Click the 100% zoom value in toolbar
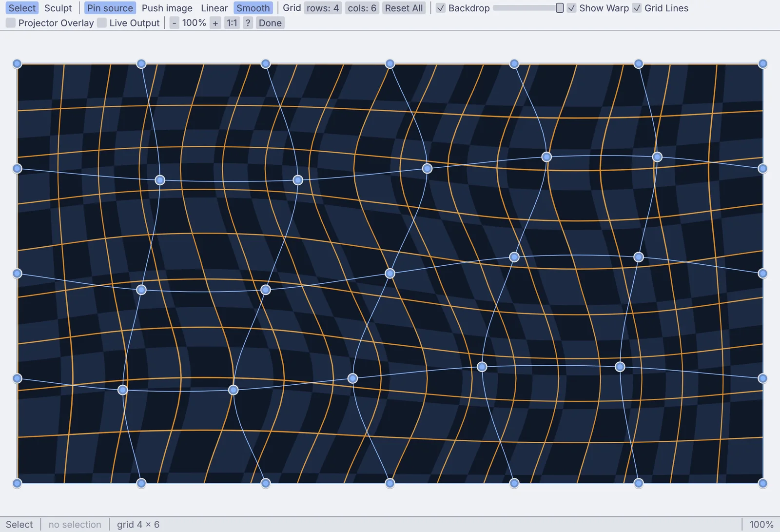The width and height of the screenshot is (780, 532). pyautogui.click(x=194, y=23)
